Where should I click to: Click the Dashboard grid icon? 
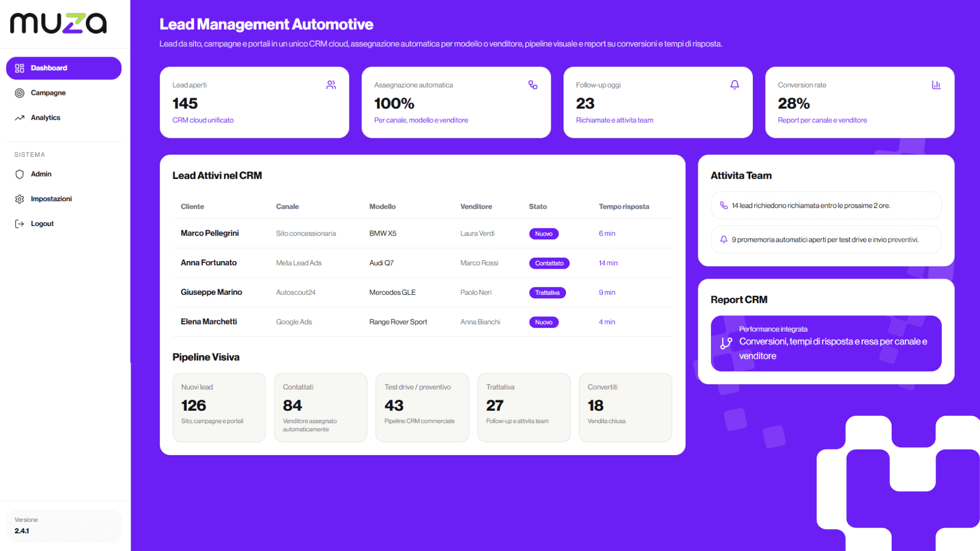[x=19, y=68]
